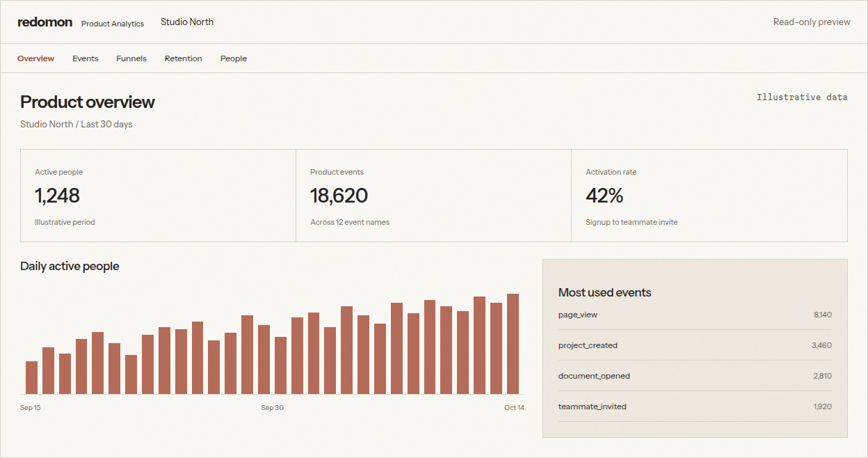Open the Retention tab
Screen dimensions: 868x458
coord(184,58)
